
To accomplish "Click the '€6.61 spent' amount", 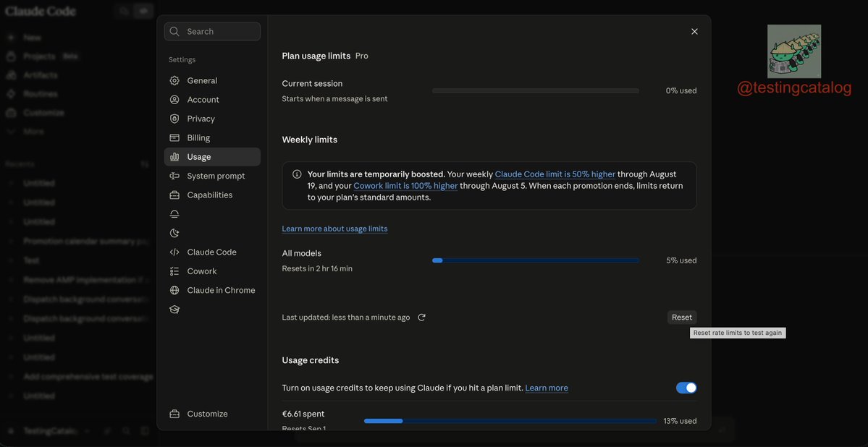I will [x=303, y=414].
